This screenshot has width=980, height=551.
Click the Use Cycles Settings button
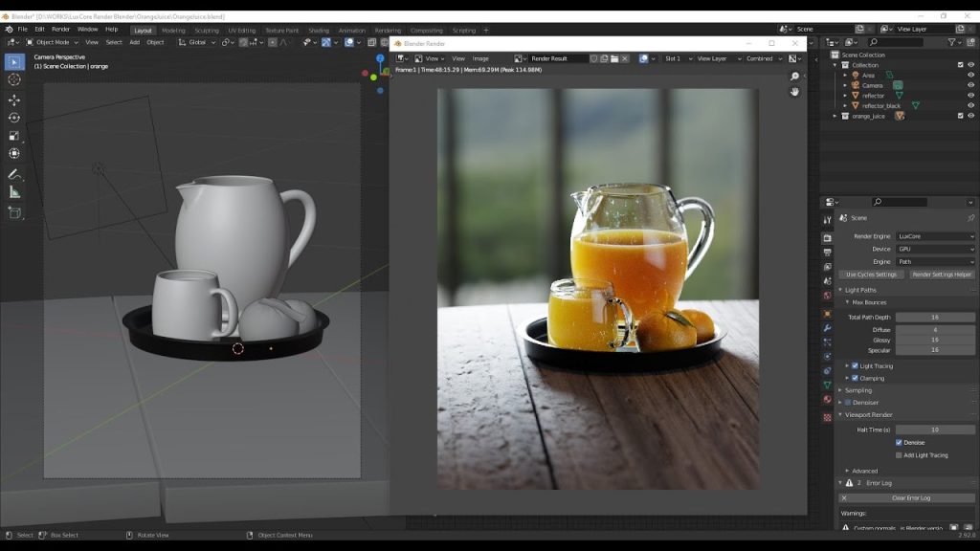(x=871, y=275)
